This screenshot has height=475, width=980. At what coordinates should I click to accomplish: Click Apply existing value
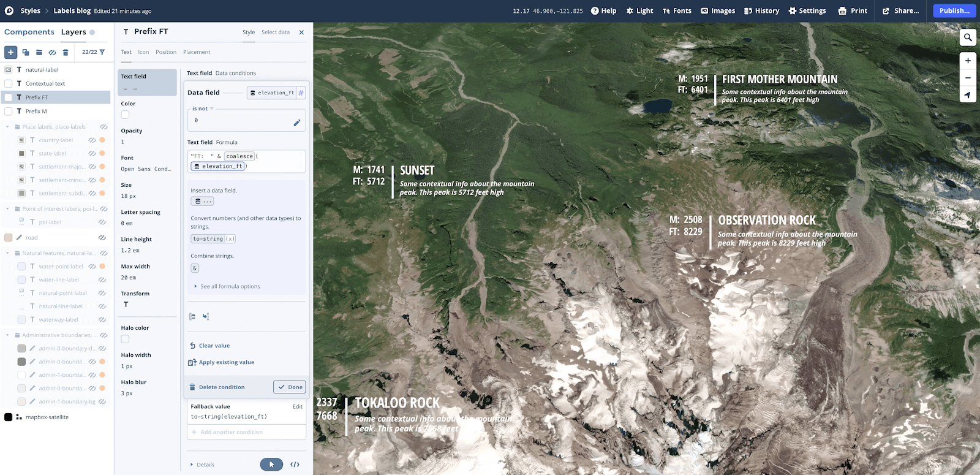point(221,362)
